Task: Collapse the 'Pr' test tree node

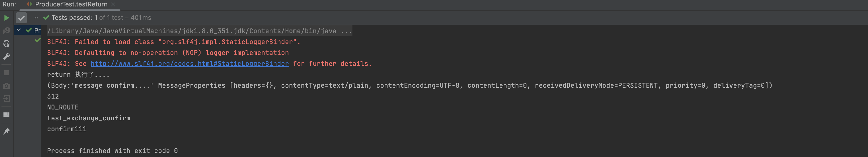Action: (19, 30)
